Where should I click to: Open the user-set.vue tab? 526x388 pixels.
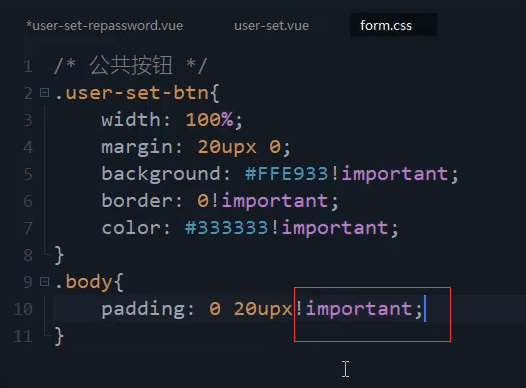271,25
